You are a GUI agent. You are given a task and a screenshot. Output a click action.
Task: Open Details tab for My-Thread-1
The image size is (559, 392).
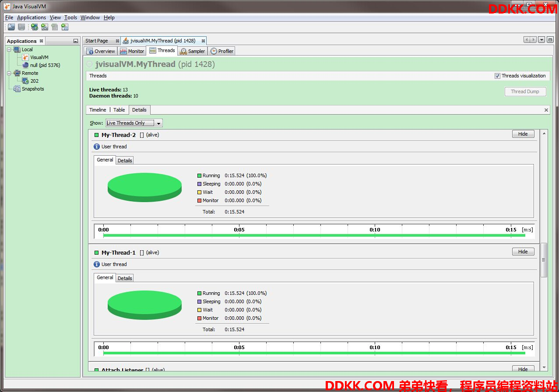click(x=125, y=278)
